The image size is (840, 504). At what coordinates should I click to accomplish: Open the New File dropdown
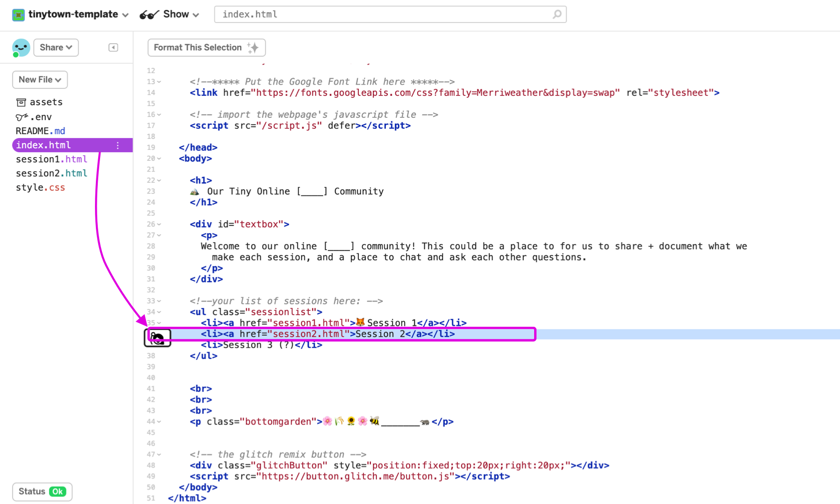tap(40, 79)
